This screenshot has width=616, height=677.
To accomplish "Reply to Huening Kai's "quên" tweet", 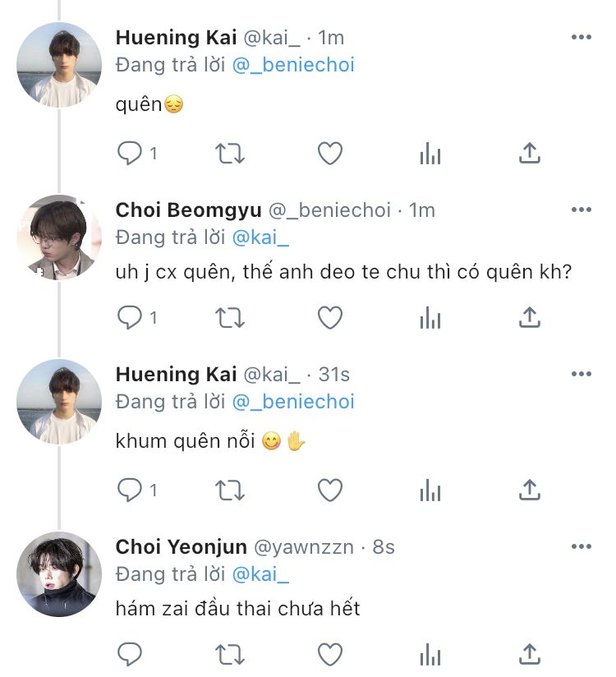I will [130, 153].
